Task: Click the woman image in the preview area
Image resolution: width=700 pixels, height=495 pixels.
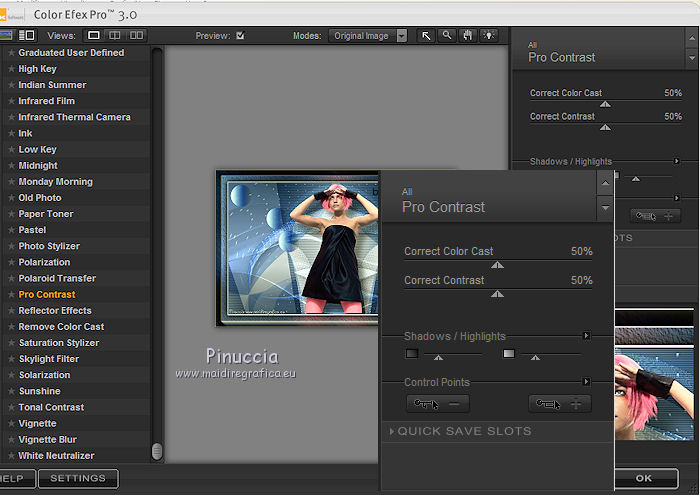Action: pos(297,248)
